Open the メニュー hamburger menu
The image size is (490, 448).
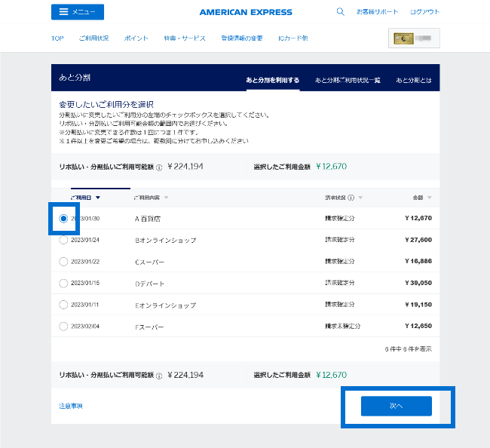(x=78, y=12)
